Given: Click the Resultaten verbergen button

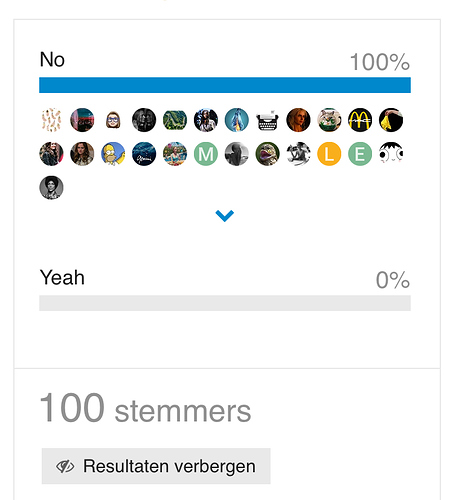Looking at the screenshot, I should pos(156,466).
